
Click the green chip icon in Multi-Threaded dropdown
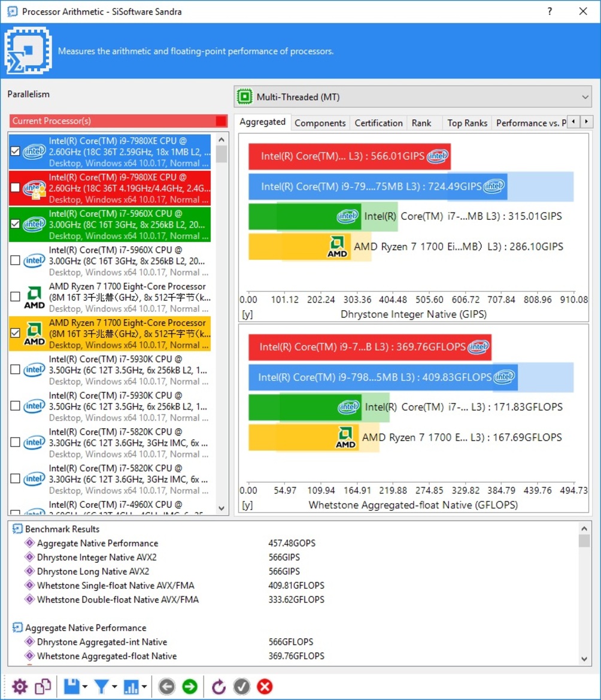pos(244,96)
